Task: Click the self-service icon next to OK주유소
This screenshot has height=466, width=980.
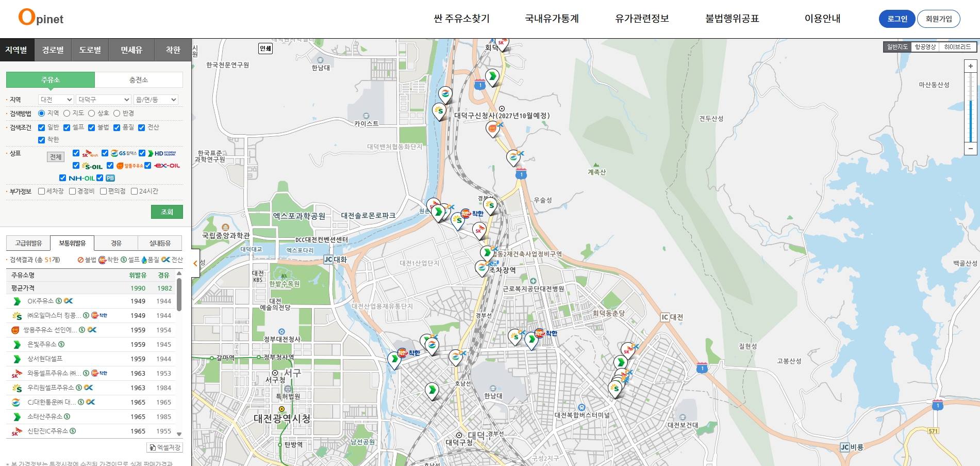Action: pyautogui.click(x=59, y=301)
